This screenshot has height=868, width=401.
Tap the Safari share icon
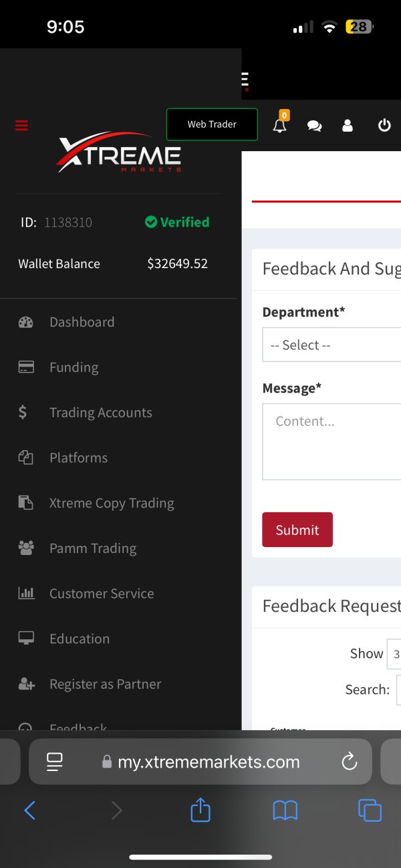pyautogui.click(x=200, y=810)
